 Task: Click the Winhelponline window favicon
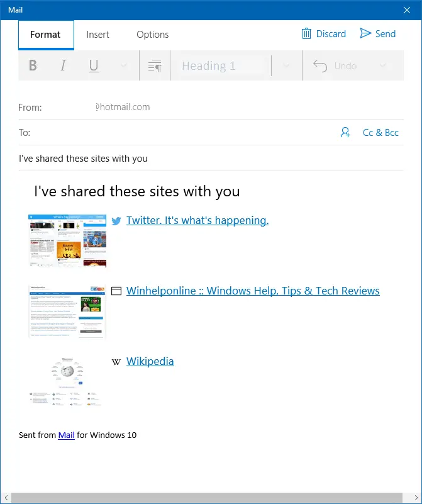116,291
